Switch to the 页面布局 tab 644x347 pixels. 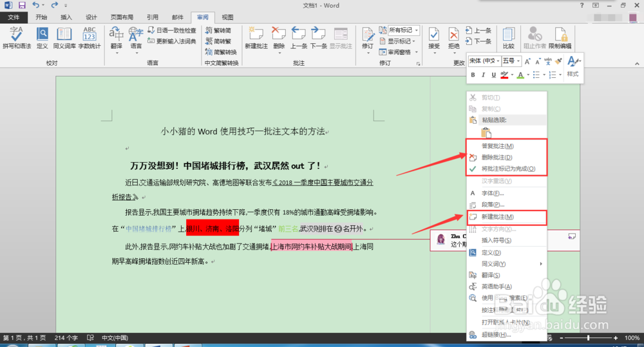point(122,17)
